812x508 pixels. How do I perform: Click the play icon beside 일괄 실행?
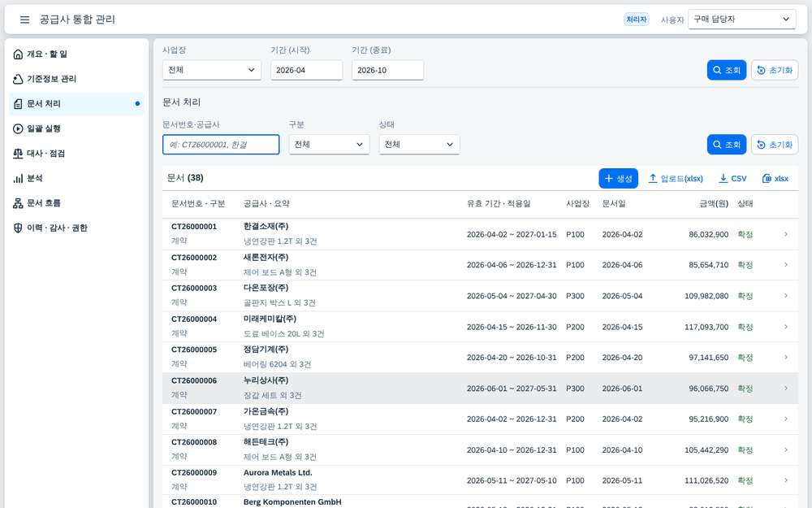(18, 128)
